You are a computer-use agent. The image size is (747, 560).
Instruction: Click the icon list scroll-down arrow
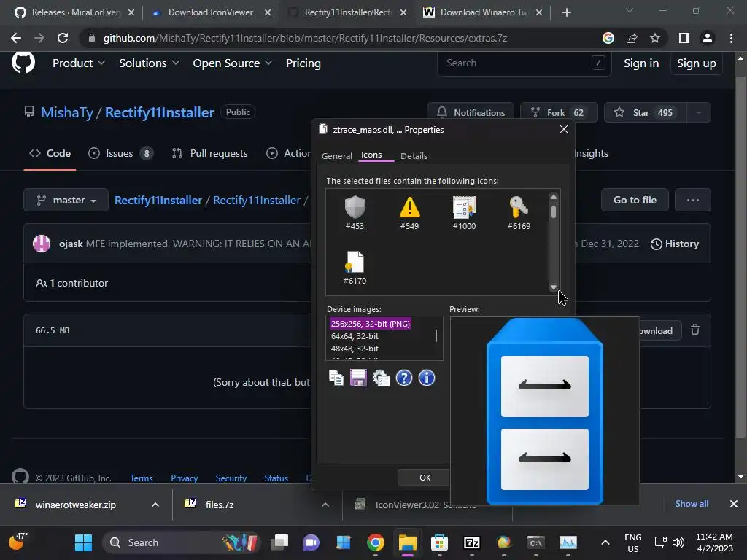tap(554, 287)
